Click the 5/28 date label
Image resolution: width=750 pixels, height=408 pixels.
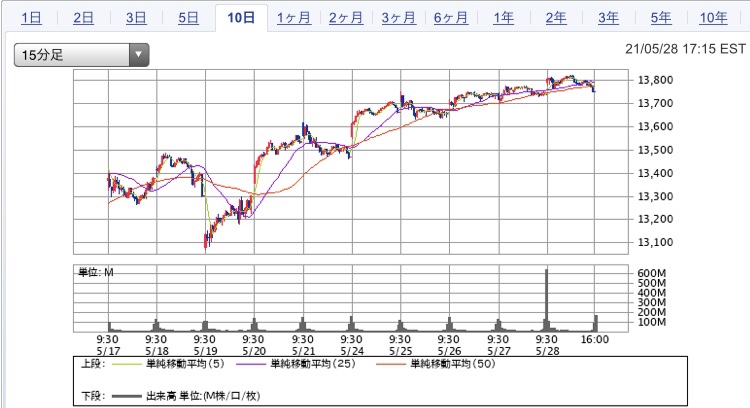547,351
